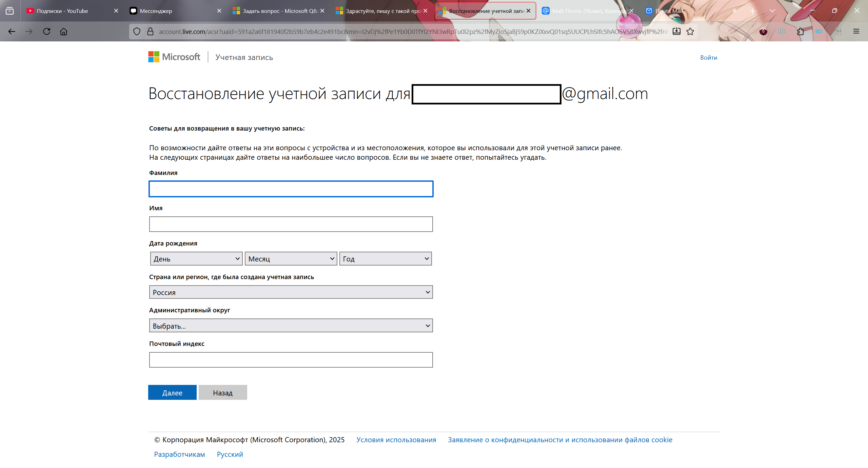The width and height of the screenshot is (868, 468).
Task: Focus the Почтовый индекс input field
Action: coord(291,360)
